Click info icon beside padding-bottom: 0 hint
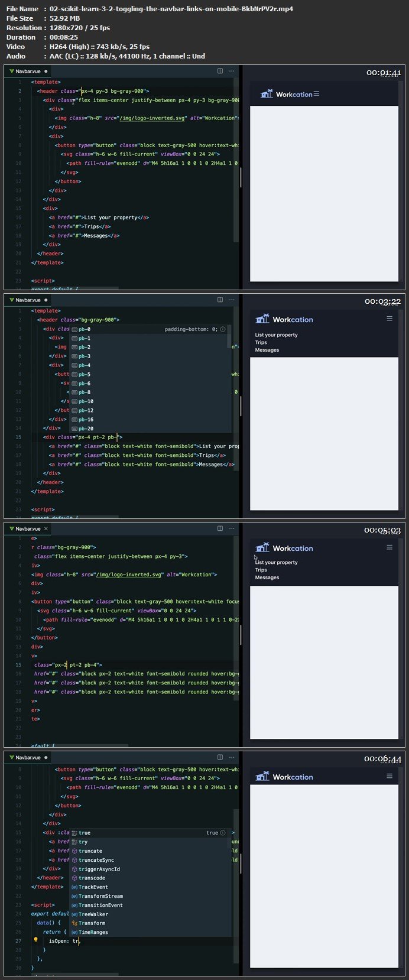The image size is (409, 980). click(223, 329)
